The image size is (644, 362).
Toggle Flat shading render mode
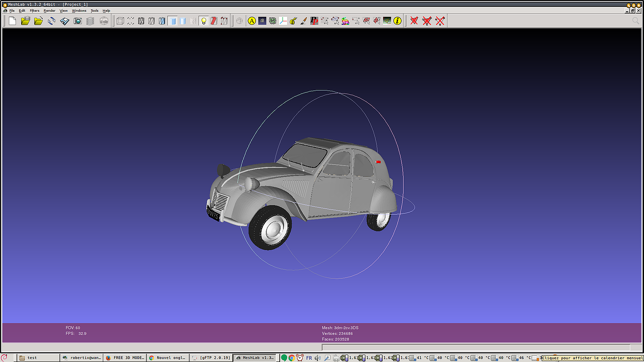tap(173, 21)
